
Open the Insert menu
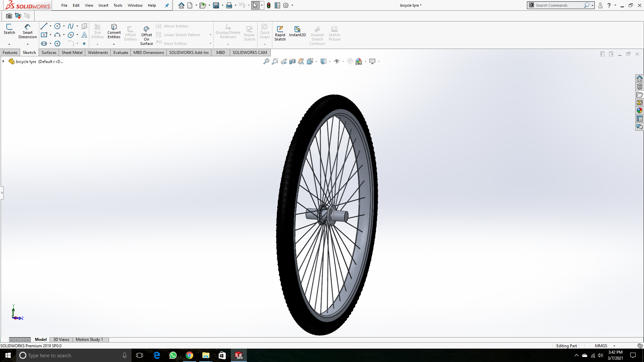click(103, 5)
